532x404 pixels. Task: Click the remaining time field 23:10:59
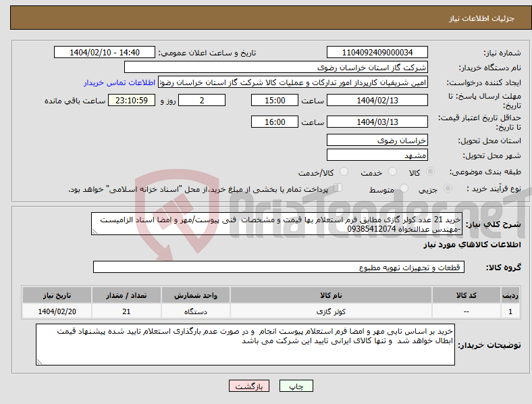click(132, 100)
